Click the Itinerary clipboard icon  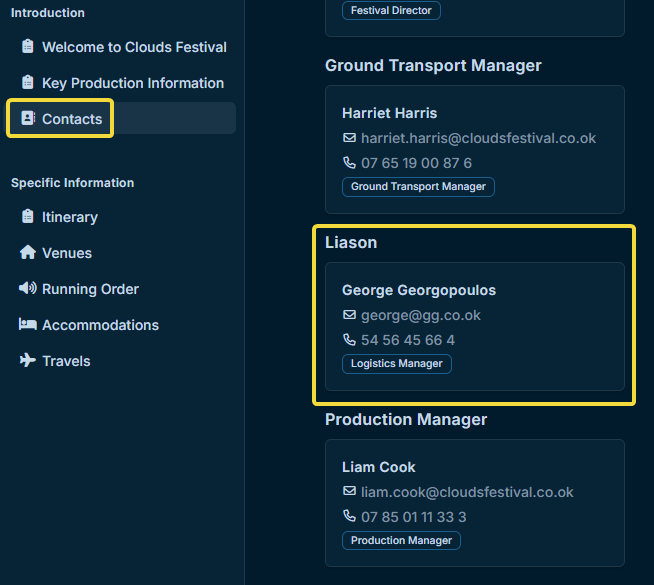pyautogui.click(x=28, y=216)
